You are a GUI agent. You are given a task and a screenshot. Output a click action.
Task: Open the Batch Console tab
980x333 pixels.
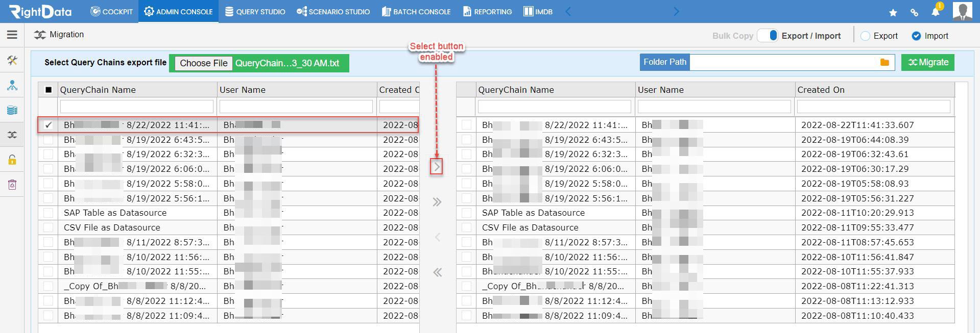tap(416, 11)
